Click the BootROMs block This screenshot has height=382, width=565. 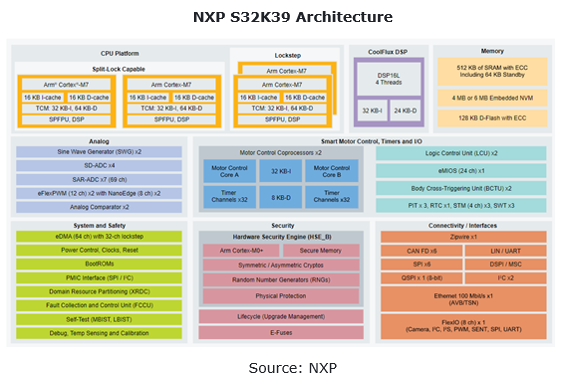click(x=99, y=264)
